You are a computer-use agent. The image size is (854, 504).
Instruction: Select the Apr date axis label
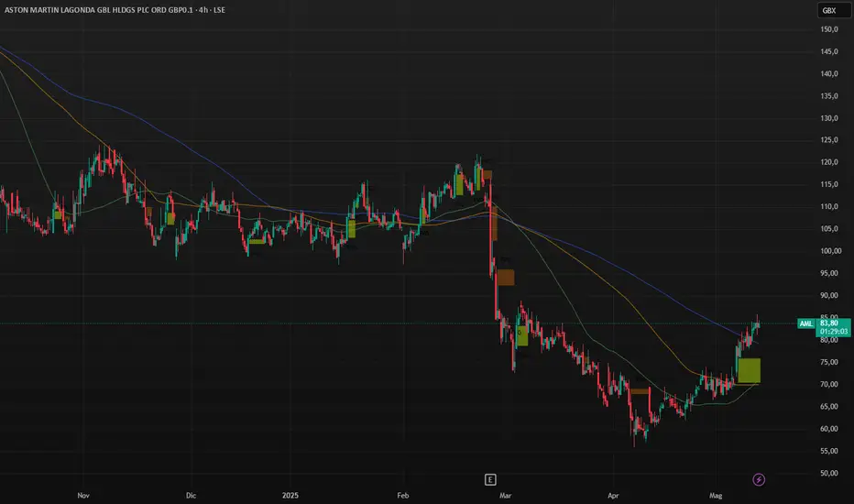pos(613,495)
